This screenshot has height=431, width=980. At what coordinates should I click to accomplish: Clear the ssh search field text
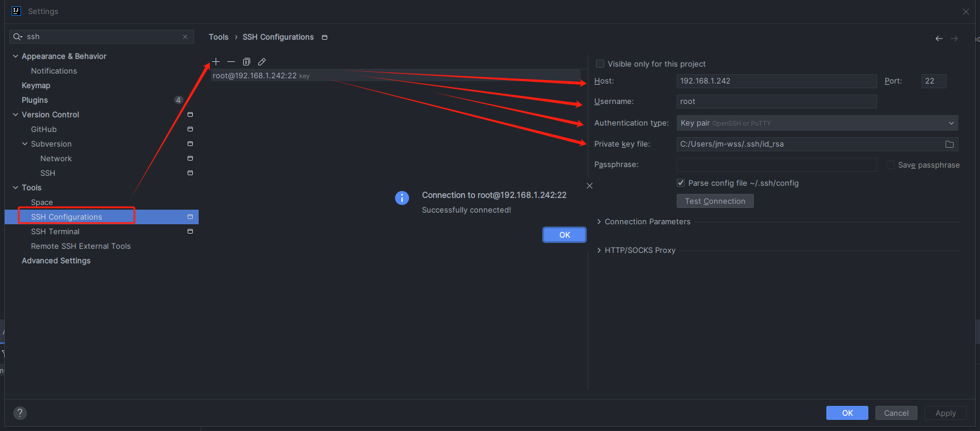coord(185,37)
